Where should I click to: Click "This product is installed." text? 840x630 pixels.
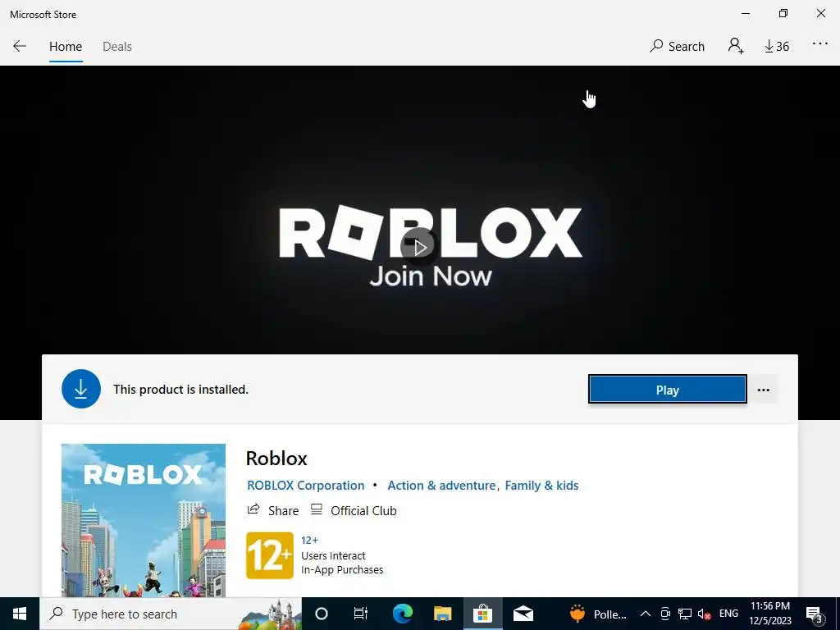tap(180, 390)
